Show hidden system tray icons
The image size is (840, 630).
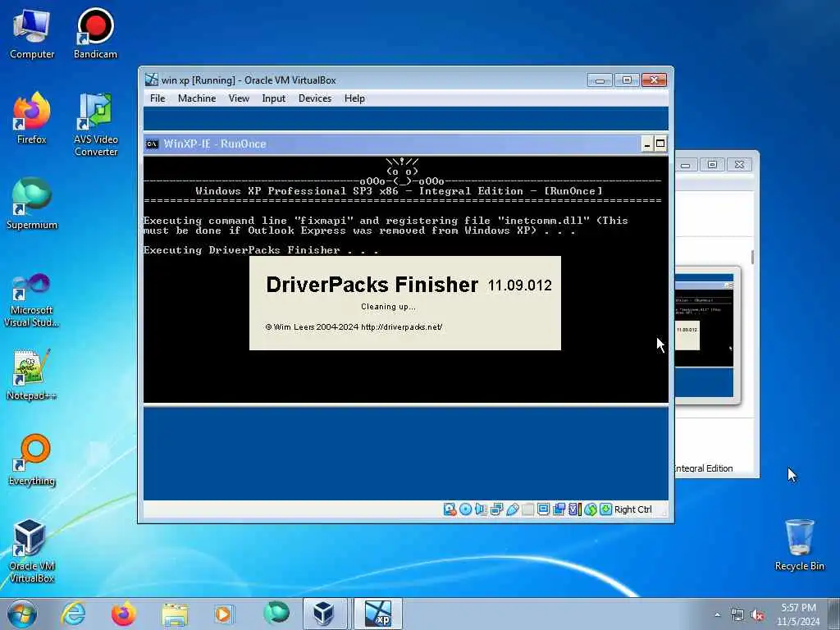(x=717, y=614)
